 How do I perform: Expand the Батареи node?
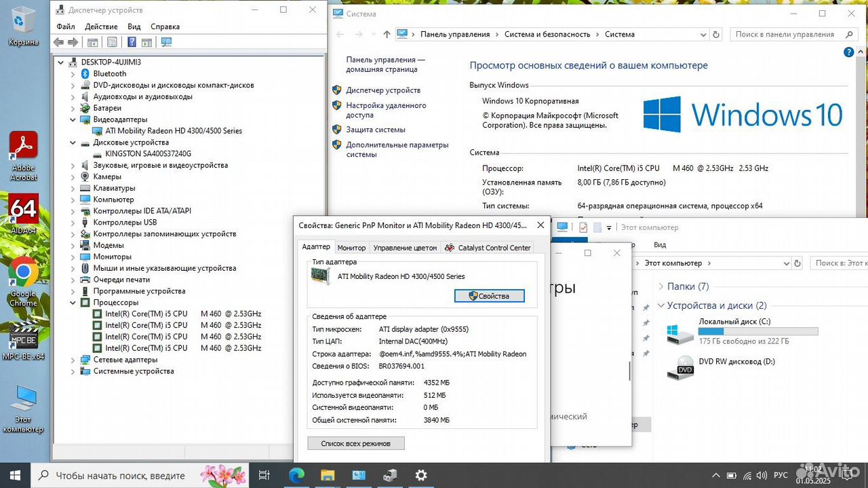pyautogui.click(x=73, y=108)
